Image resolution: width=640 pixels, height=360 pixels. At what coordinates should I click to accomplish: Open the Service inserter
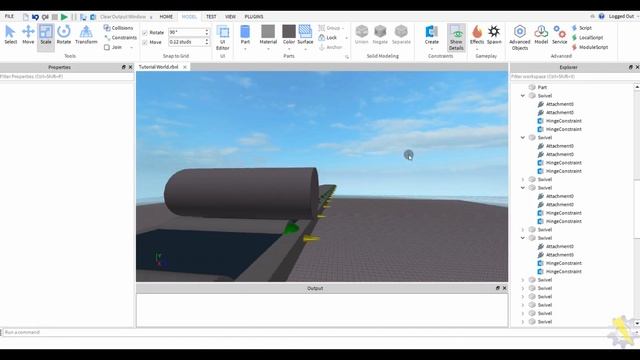point(560,34)
